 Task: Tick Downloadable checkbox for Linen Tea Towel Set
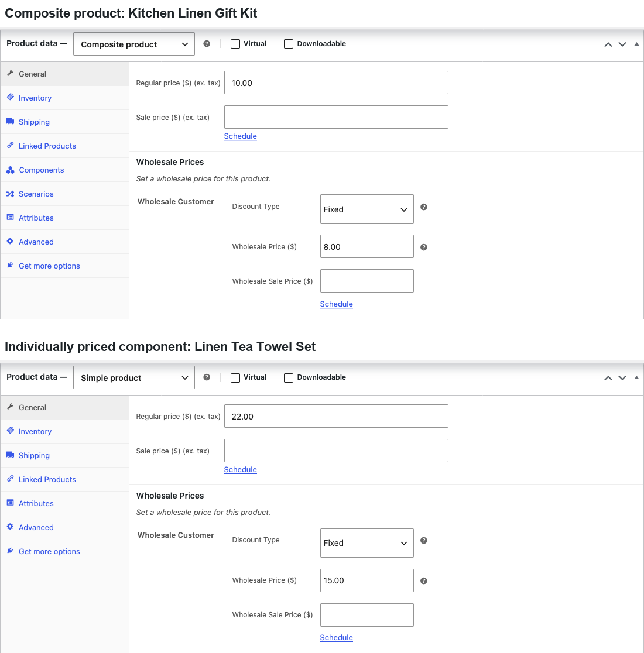click(288, 377)
